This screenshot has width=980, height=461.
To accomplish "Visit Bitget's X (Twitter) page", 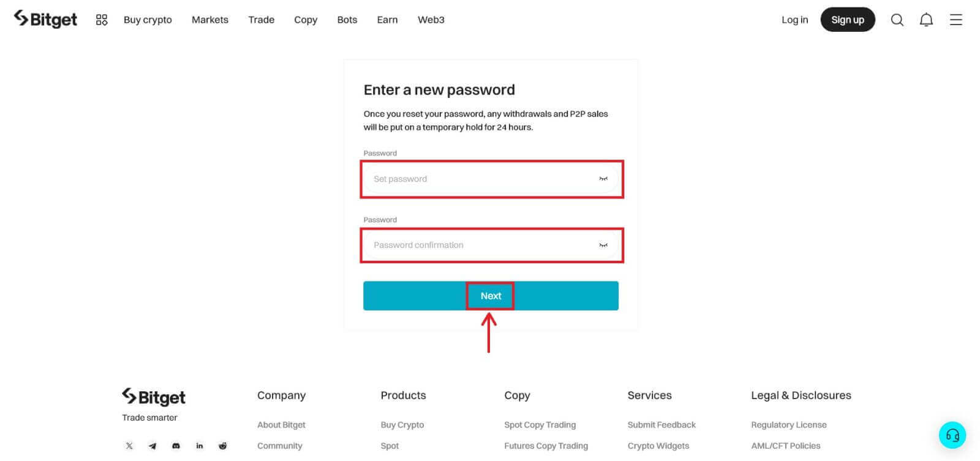I will tap(129, 446).
